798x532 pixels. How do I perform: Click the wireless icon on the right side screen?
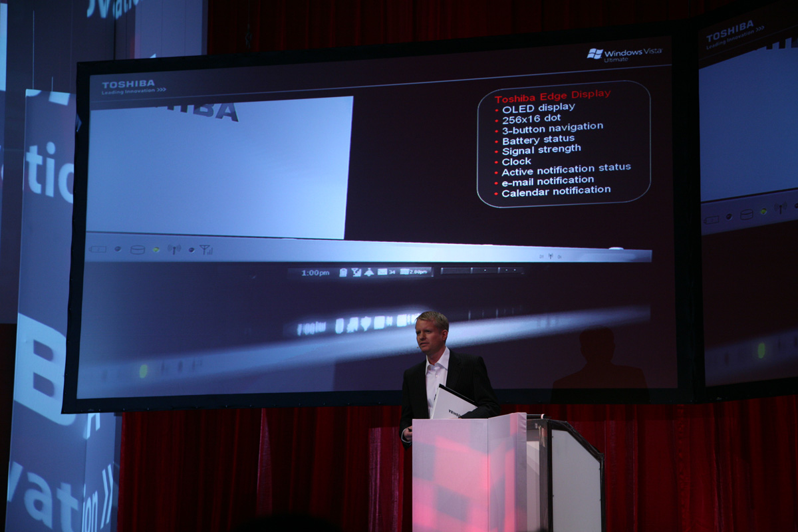pos(781,207)
